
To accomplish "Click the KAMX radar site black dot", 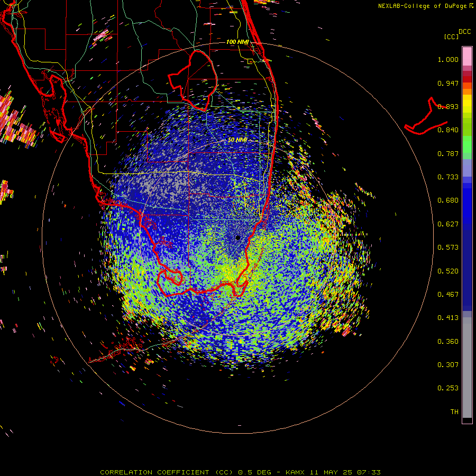I will (x=237, y=237).
